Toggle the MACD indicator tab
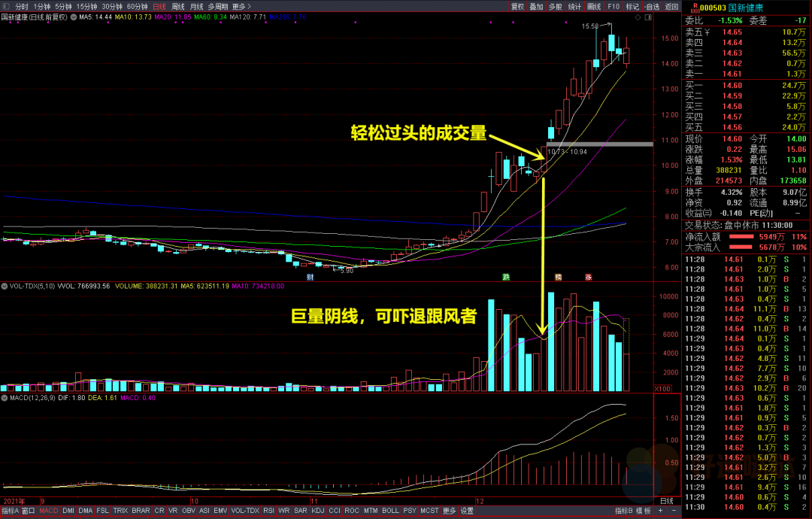 (x=49, y=511)
